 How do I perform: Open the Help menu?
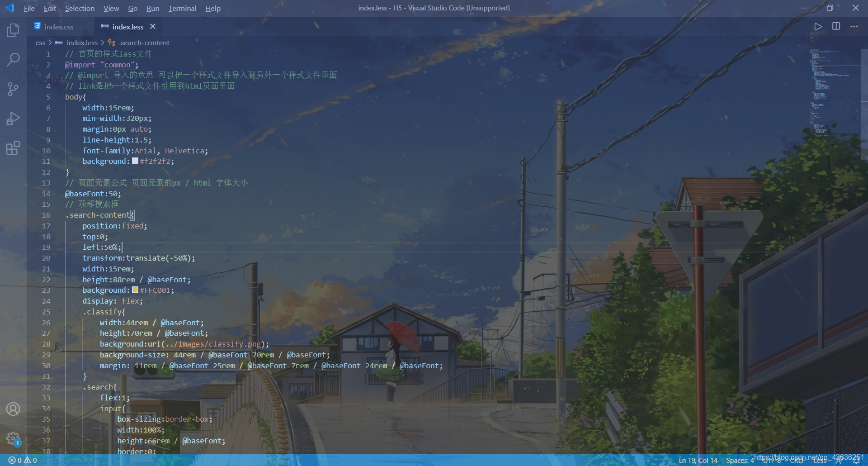click(x=213, y=8)
